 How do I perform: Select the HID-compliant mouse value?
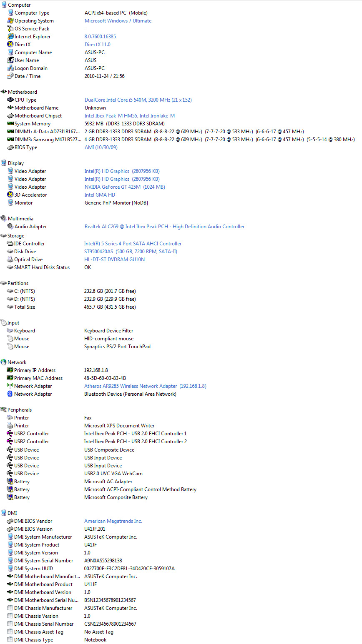tap(109, 339)
